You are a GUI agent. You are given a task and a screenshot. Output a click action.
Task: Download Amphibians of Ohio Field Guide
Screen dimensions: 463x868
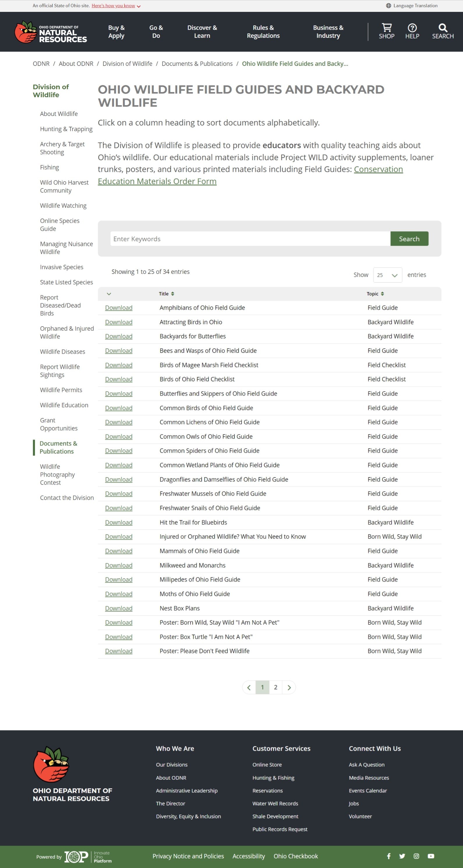pyautogui.click(x=119, y=308)
